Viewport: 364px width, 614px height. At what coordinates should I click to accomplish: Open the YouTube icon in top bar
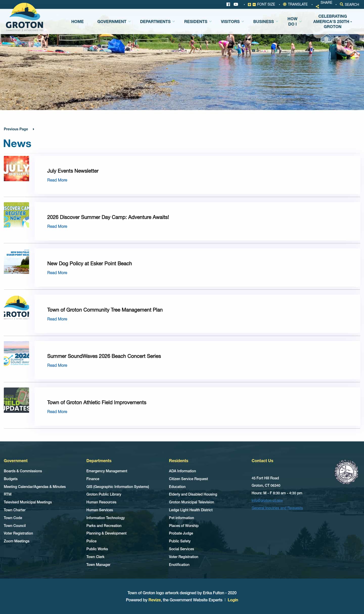tap(236, 4)
